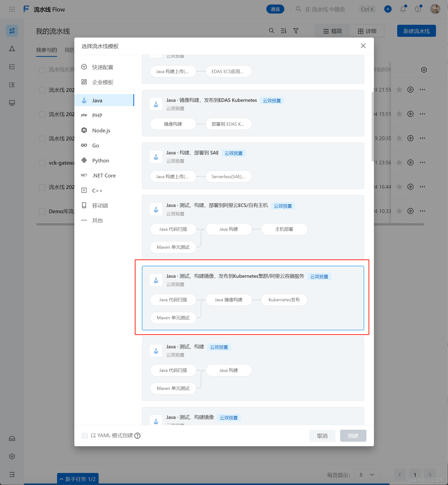Star the pipeline dated 21:55

point(399,90)
